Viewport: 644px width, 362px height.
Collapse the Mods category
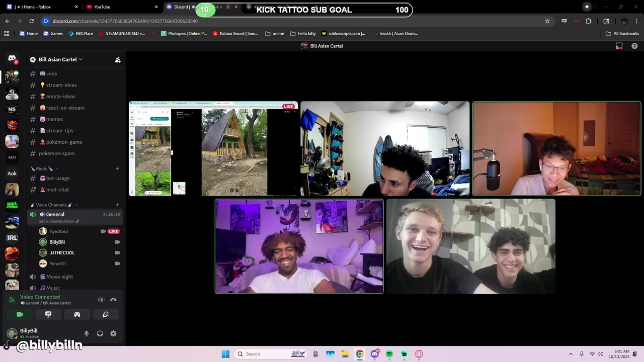(44, 169)
